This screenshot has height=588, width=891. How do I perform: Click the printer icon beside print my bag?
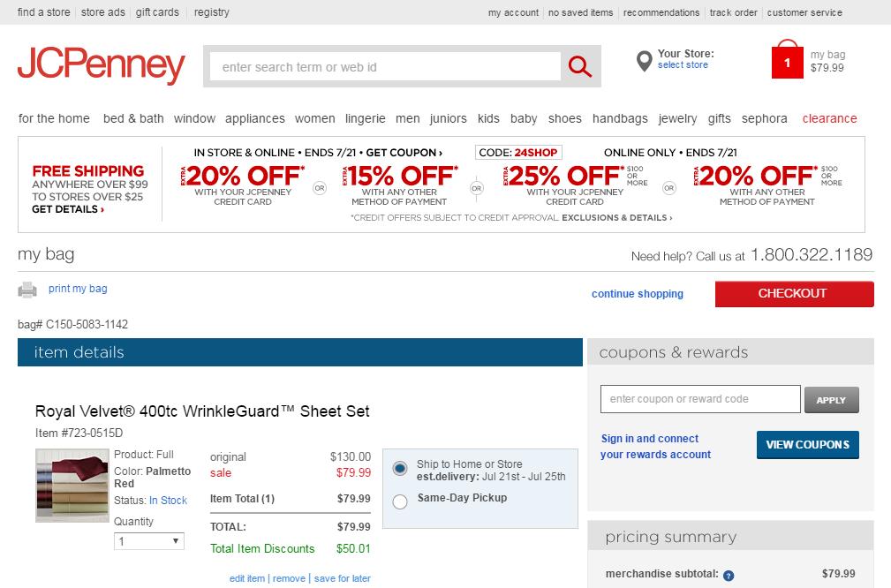tap(28, 288)
